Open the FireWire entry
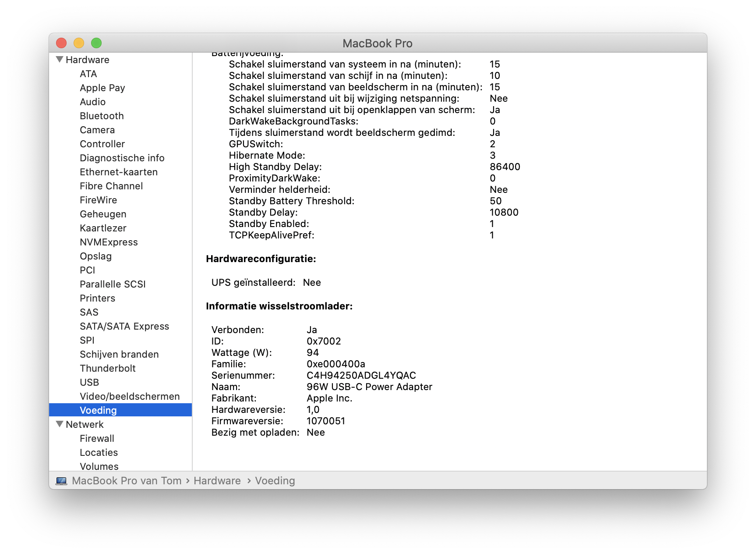This screenshot has width=756, height=554. (99, 200)
